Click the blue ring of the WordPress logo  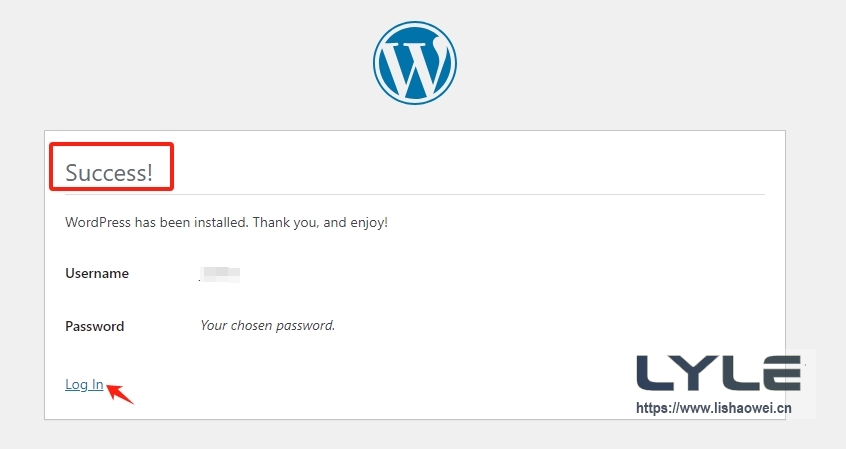tap(378, 62)
